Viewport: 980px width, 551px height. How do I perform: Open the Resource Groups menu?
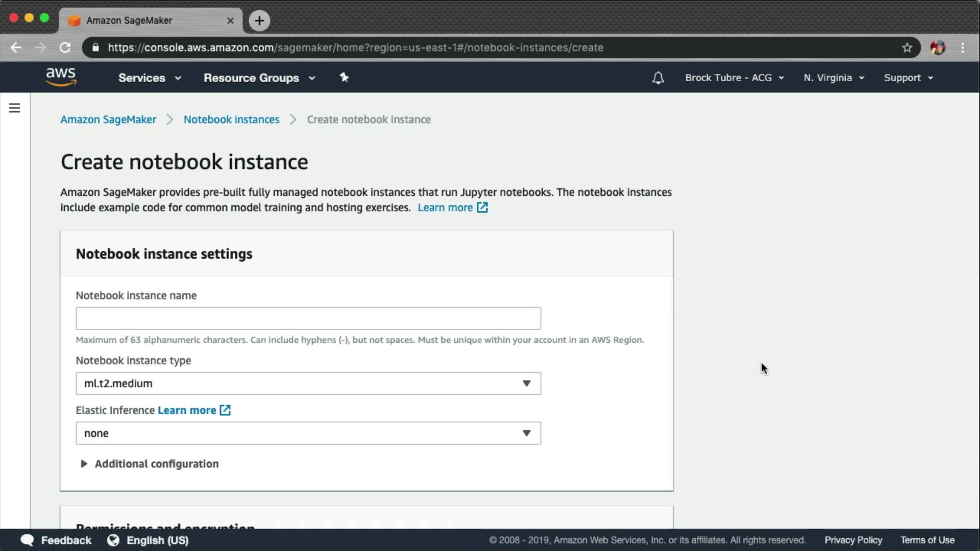(259, 78)
